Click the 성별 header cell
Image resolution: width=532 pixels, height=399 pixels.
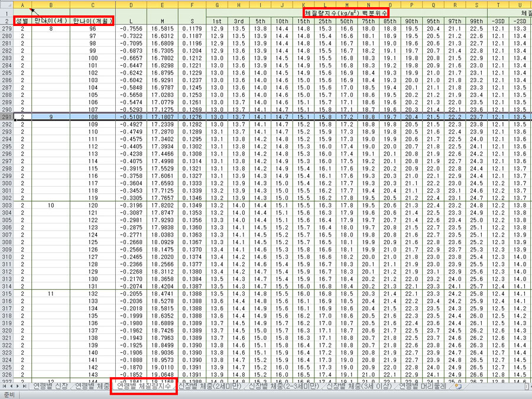pyautogui.click(x=22, y=21)
